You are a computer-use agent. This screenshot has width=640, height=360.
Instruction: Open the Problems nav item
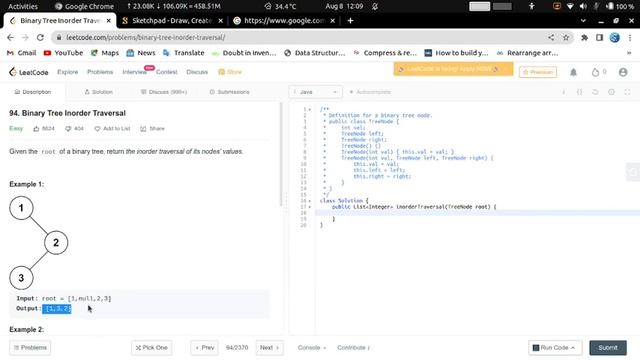[100, 72]
